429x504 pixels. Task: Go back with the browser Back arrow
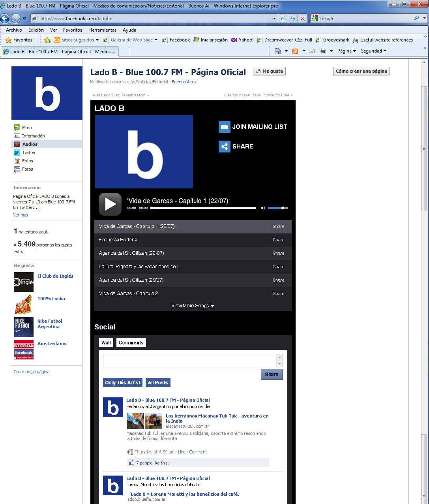pos(5,18)
